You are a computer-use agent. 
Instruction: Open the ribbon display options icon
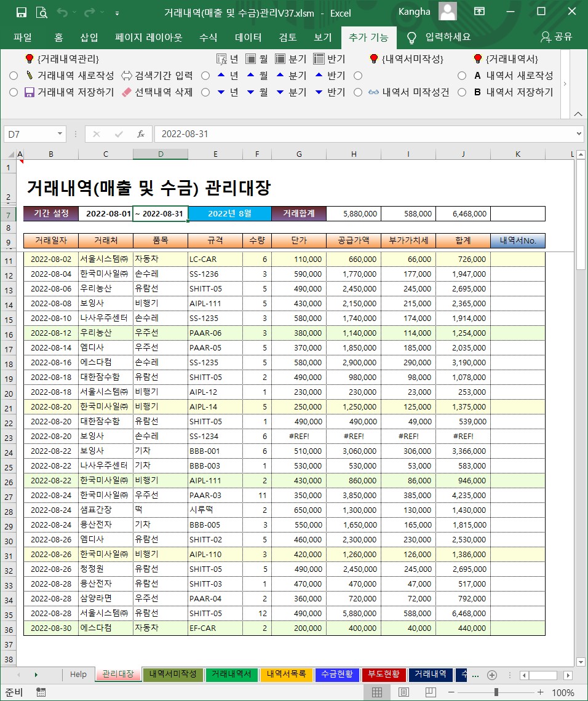tap(479, 12)
